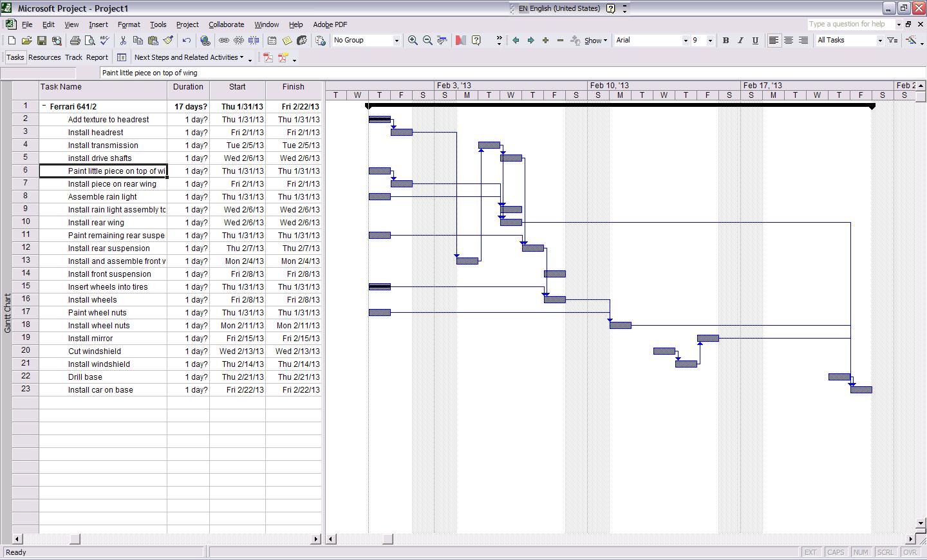Viewport: 927px width, 560px height.
Task: Align cell text left
Action: 774,41
